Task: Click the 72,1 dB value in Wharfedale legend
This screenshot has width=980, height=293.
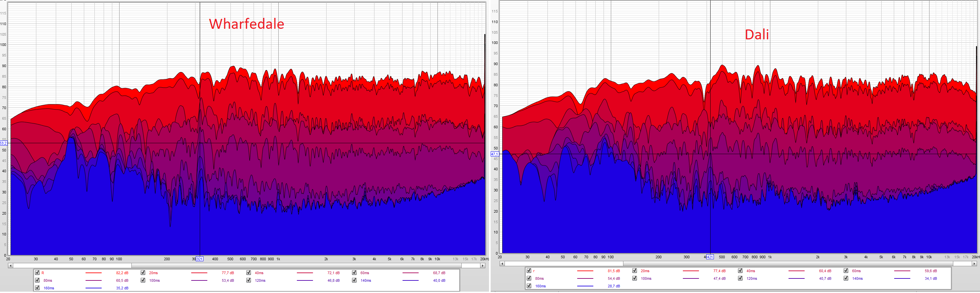Action: pyautogui.click(x=333, y=273)
